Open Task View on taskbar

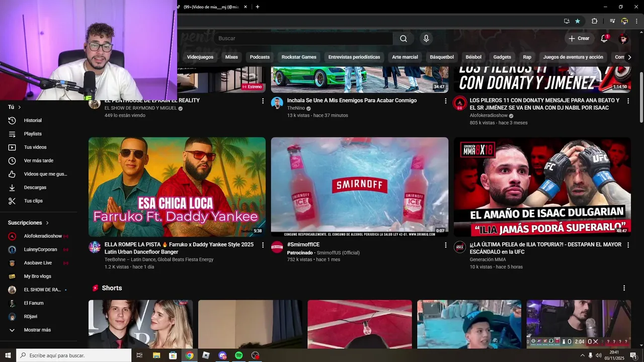pyautogui.click(x=139, y=355)
